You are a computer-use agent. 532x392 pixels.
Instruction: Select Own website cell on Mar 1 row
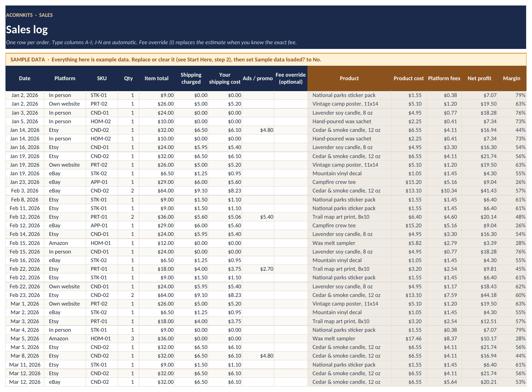click(x=65, y=304)
